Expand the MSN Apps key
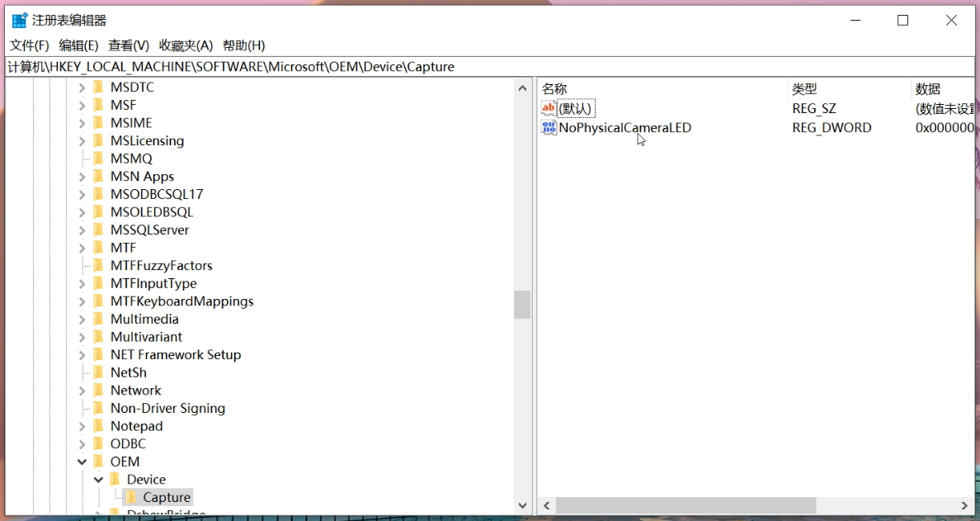 (82, 177)
